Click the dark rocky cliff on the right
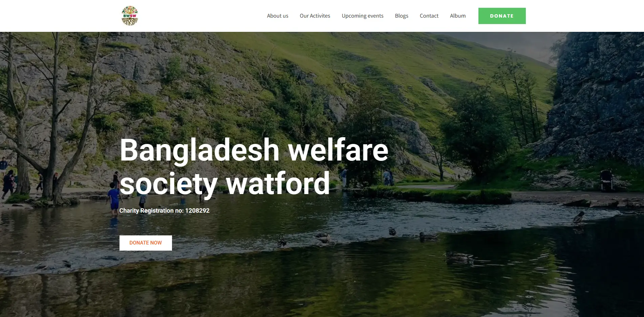This screenshot has width=644, height=317. (596, 98)
